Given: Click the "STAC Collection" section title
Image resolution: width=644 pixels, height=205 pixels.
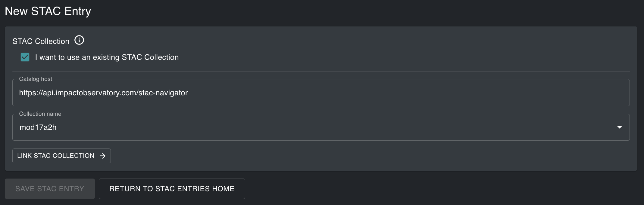Looking at the screenshot, I should 41,41.
